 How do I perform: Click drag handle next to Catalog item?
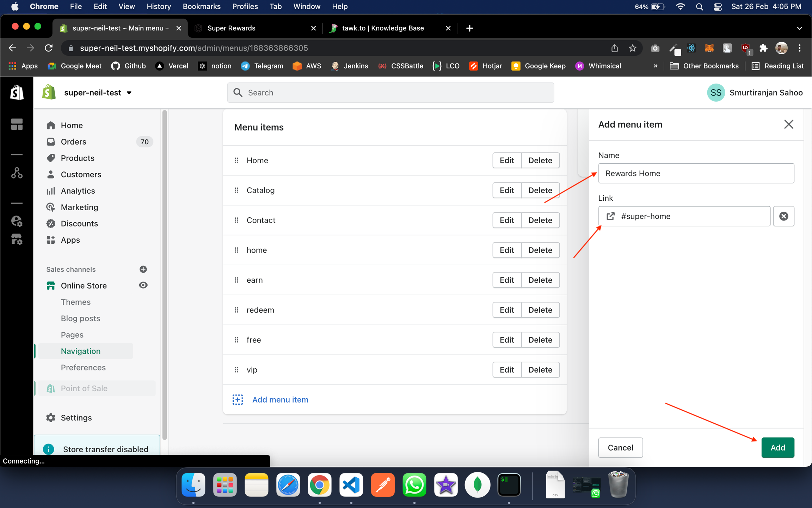(236, 190)
